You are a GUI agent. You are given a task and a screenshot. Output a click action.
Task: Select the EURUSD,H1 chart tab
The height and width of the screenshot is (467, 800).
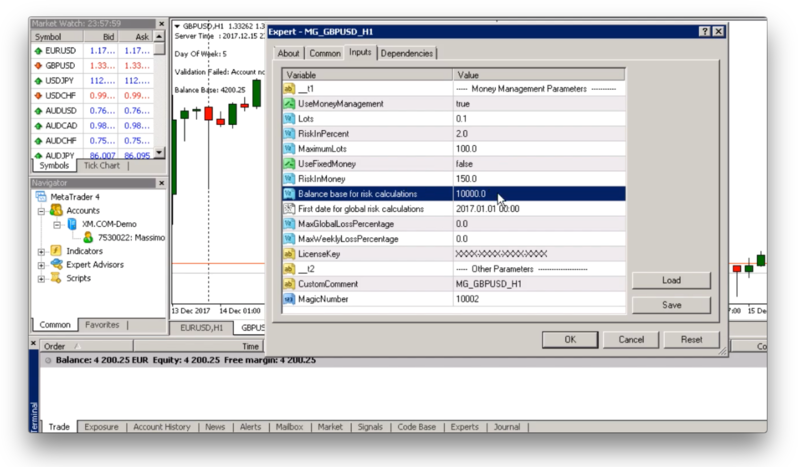pyautogui.click(x=202, y=328)
